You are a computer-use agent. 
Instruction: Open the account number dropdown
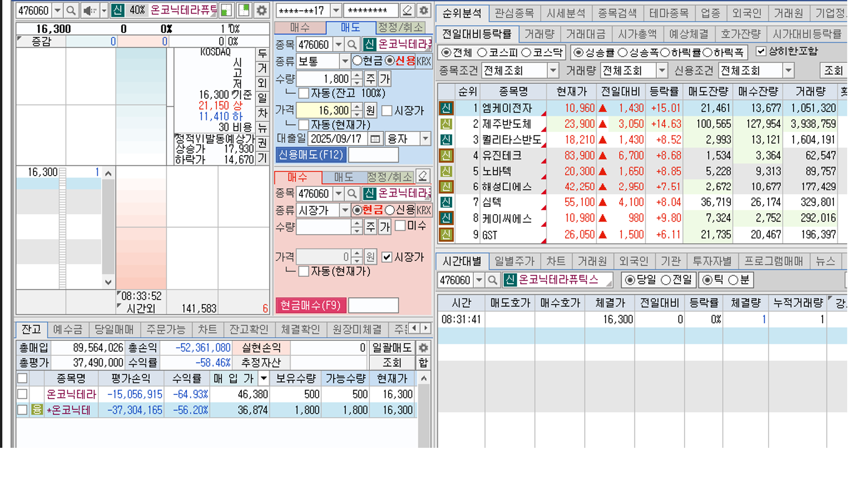point(336,10)
